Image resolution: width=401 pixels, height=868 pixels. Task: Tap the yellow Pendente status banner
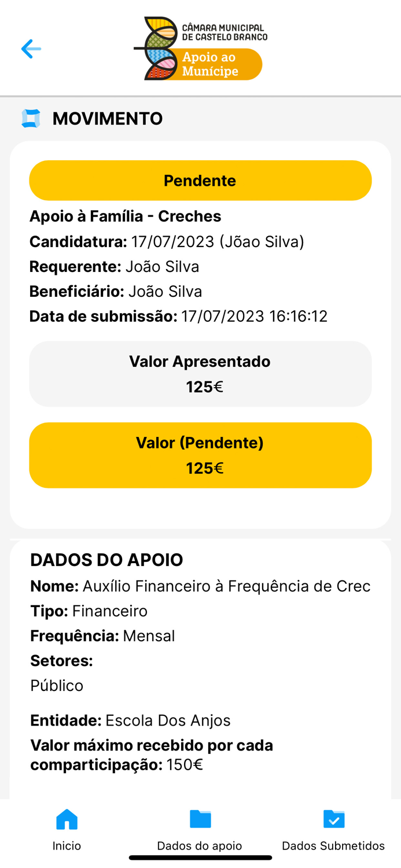pos(200,180)
